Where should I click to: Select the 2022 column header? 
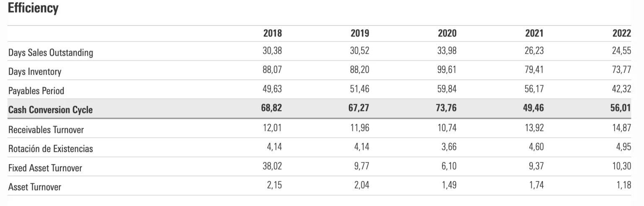[621, 34]
